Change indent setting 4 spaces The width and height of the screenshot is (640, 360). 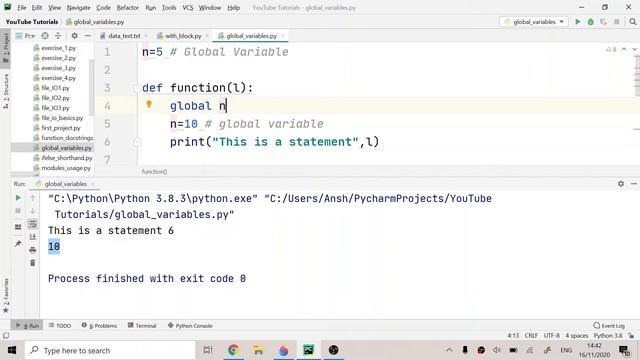click(577, 336)
